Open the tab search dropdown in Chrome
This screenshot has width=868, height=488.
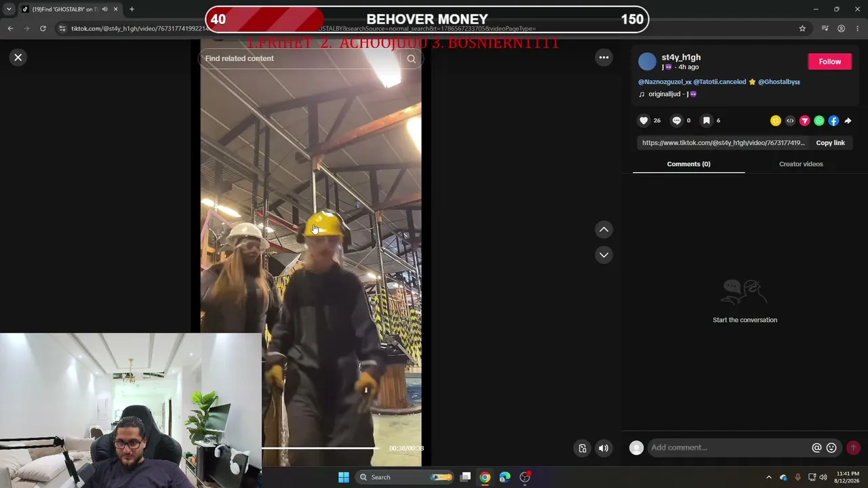pos(9,9)
